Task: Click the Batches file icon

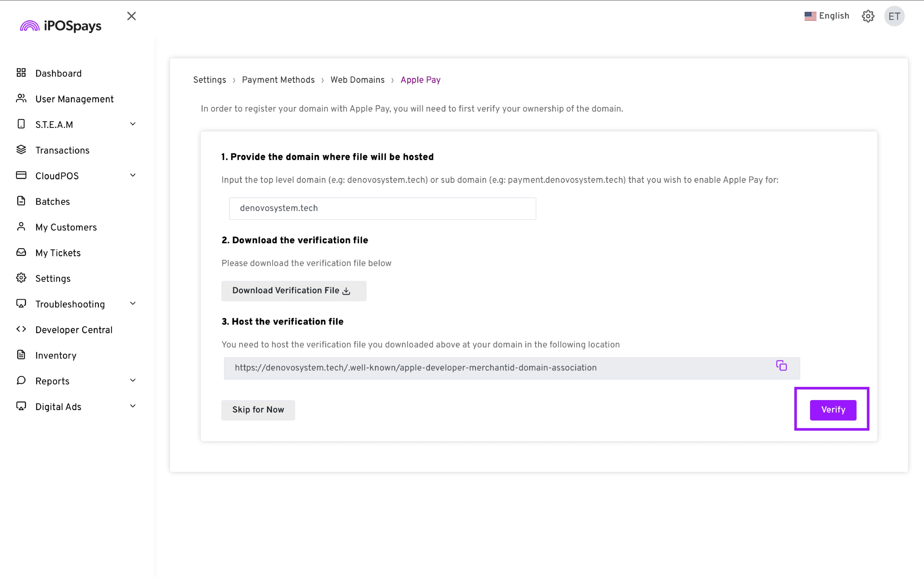Action: [x=21, y=201]
